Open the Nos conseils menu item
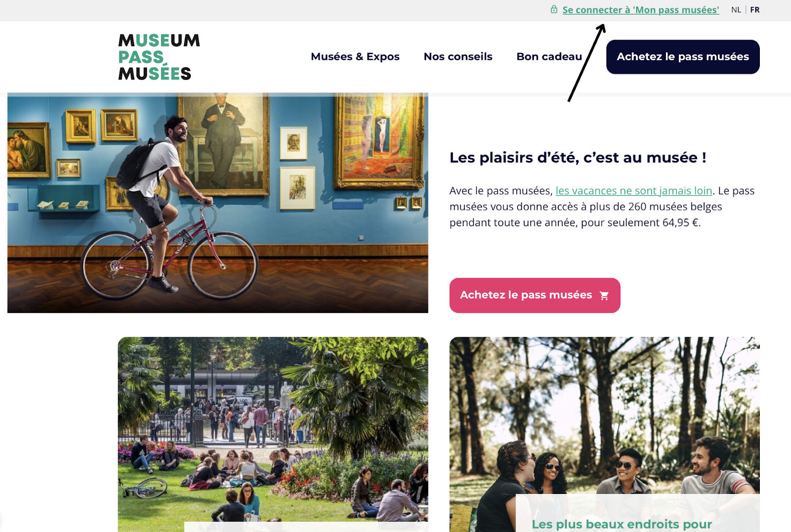The image size is (791, 532). click(458, 56)
